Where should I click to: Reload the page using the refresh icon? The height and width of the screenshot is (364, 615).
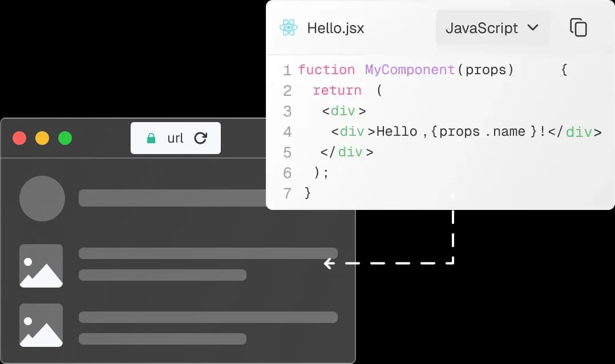(x=201, y=138)
